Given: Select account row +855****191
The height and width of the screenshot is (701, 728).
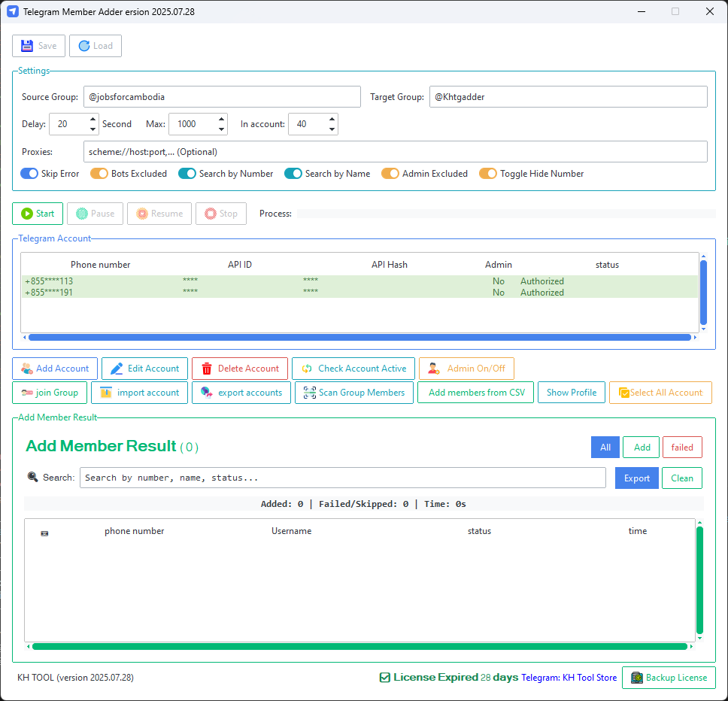Looking at the screenshot, I should tap(359, 293).
